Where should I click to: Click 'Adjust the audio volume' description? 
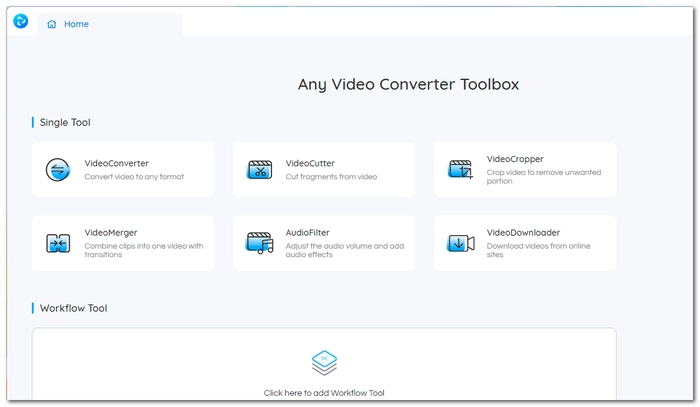pos(345,250)
